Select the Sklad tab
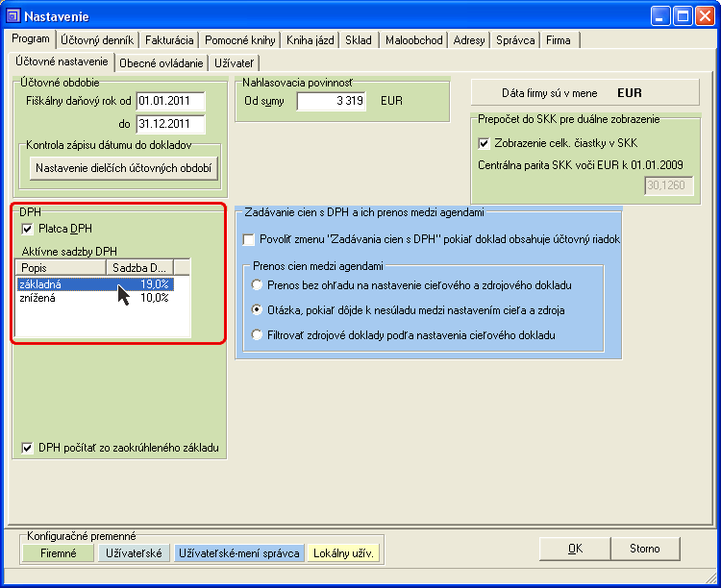The width and height of the screenshot is (721, 588). [x=358, y=40]
